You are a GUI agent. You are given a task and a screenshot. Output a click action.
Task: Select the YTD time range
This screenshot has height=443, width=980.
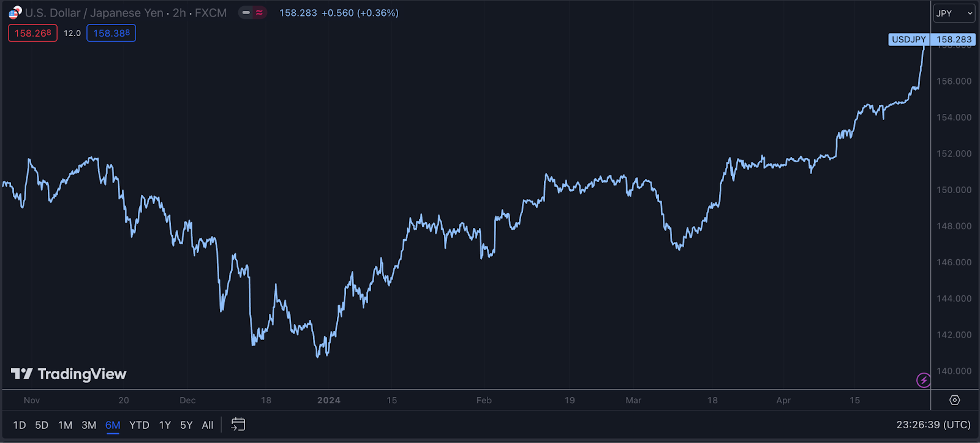(x=139, y=425)
